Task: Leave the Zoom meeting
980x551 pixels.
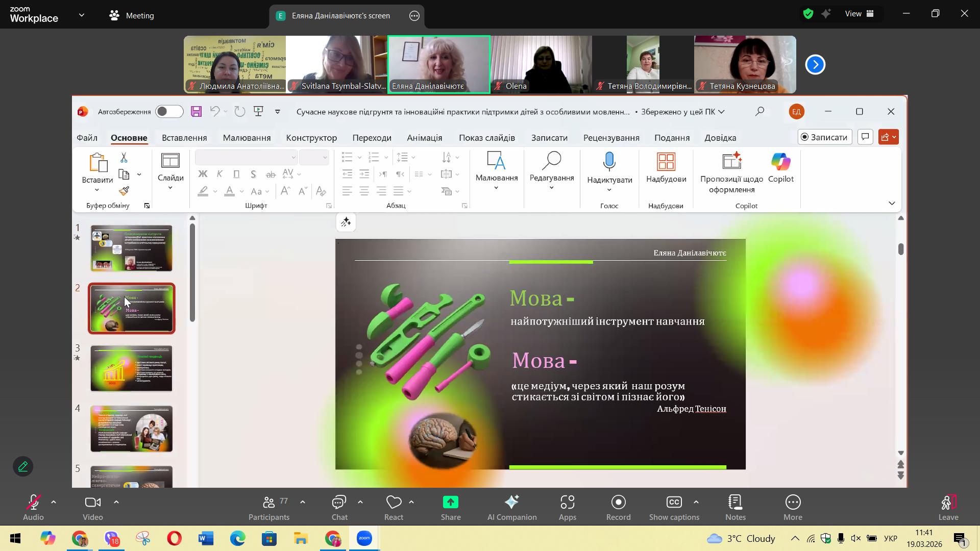Action: [948, 508]
